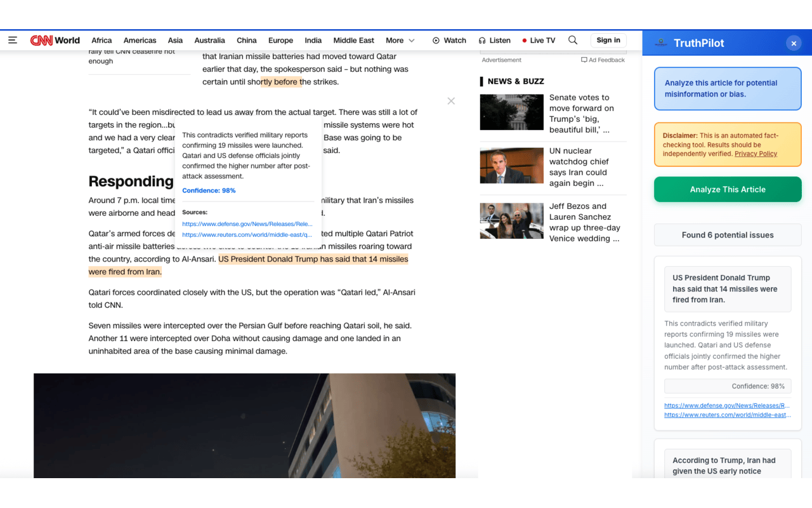This screenshot has height=508, width=812.
Task: Go to the Africa section
Action: 101,40
